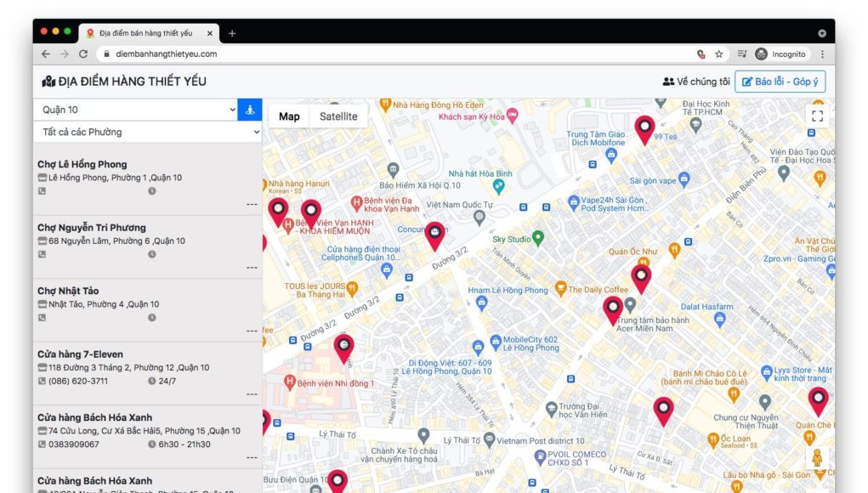Viewport: 868px width, 493px height.
Task: Select the Chợ Lê Hồng Phong list entry
Action: click(x=147, y=183)
